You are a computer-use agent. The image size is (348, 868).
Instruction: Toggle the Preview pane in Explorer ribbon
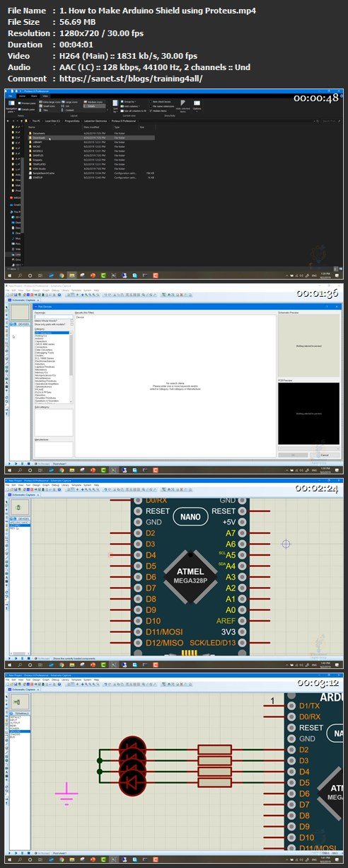27,103
